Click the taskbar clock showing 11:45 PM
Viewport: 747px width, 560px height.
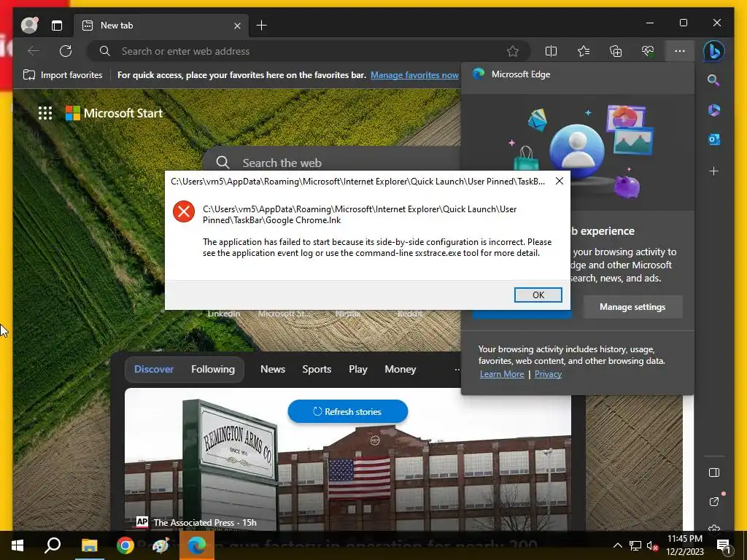coord(684,545)
